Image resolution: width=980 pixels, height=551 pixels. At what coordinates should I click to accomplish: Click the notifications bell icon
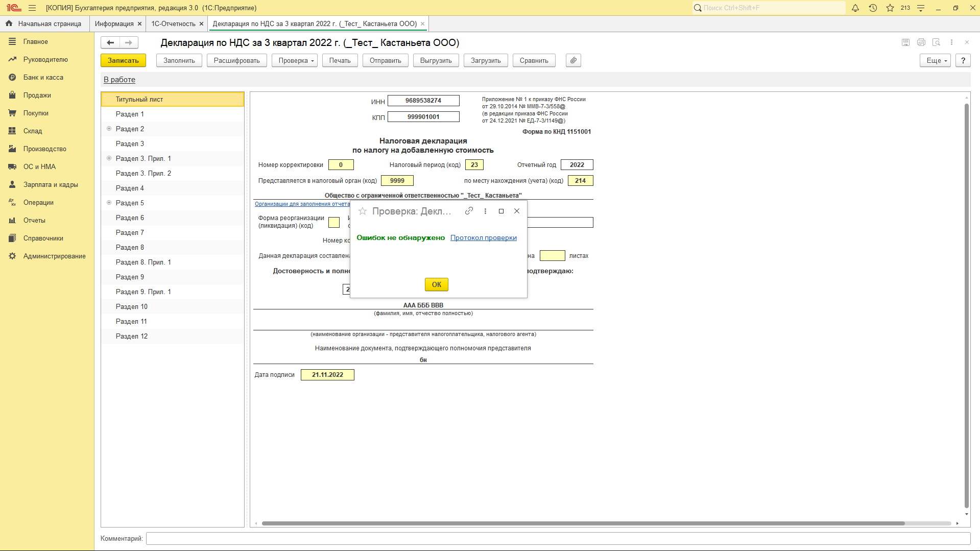click(x=855, y=8)
